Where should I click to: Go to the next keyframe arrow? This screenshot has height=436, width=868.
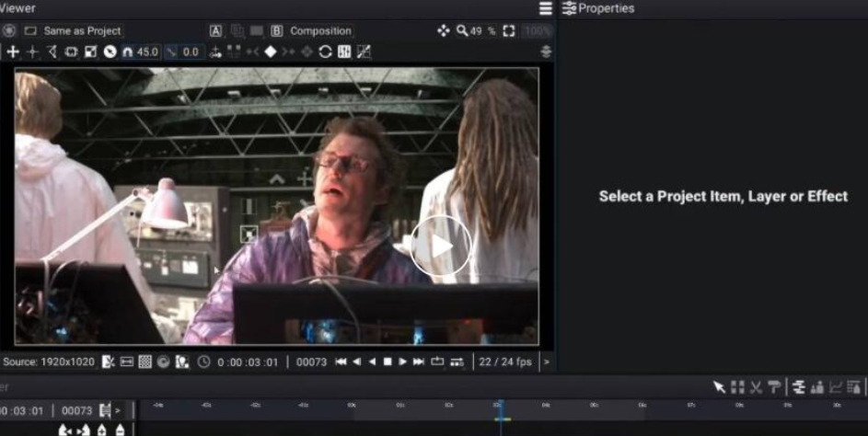(x=288, y=52)
